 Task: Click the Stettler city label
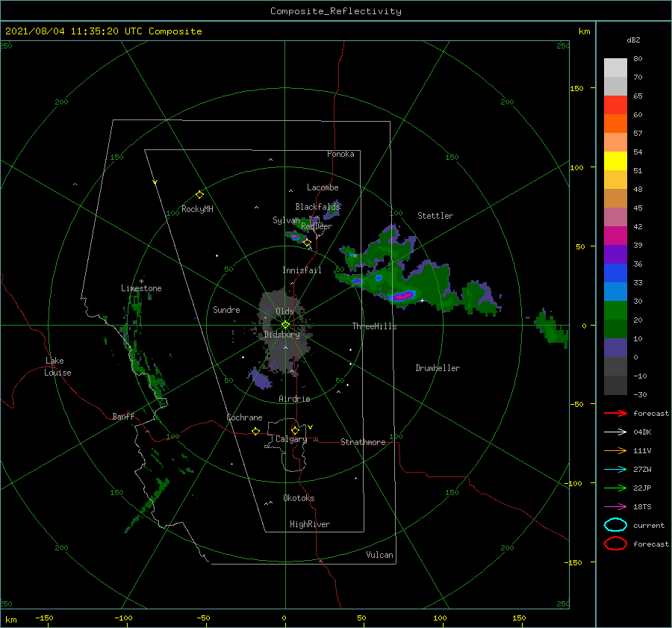tap(435, 216)
